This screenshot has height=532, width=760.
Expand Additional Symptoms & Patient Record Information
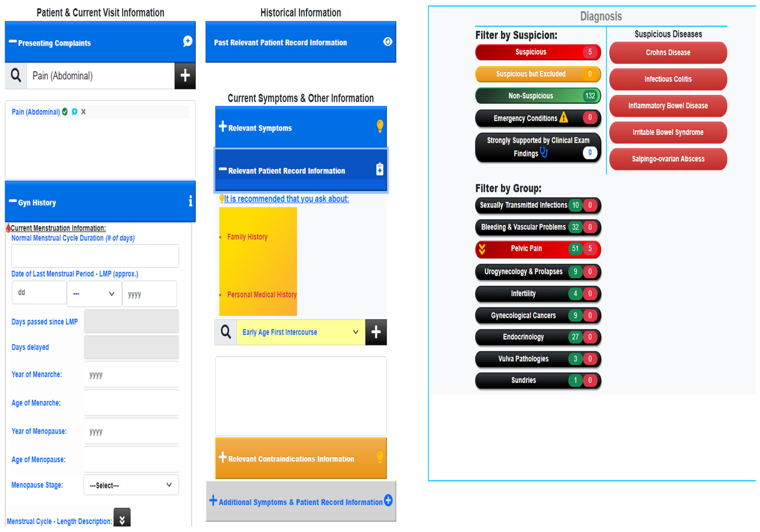click(x=301, y=501)
